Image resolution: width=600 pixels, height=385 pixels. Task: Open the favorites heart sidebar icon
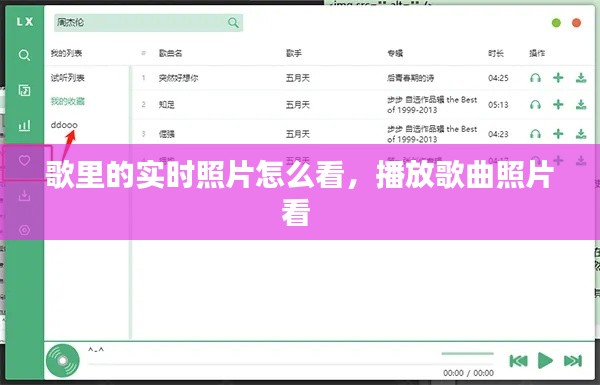pos(24,160)
